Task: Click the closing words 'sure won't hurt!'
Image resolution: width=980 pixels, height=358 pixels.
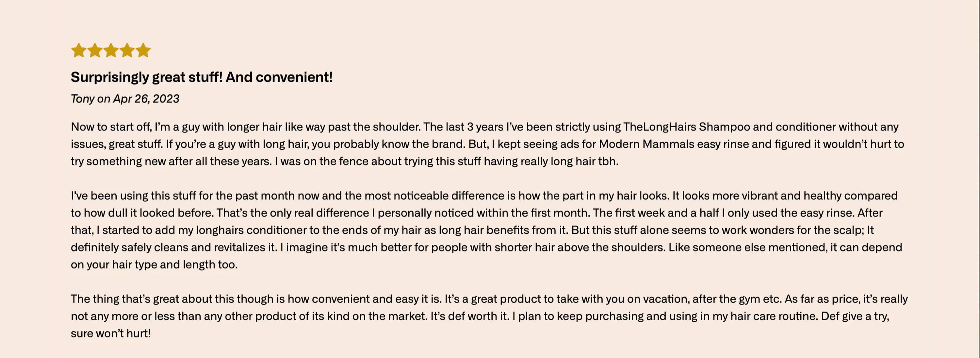Action: 111,333
